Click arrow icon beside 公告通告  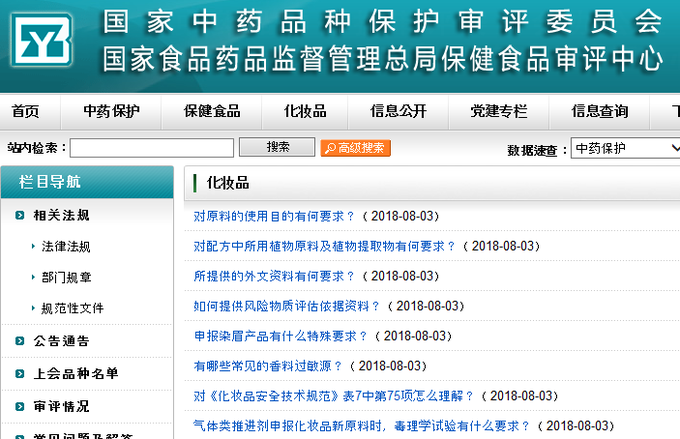tap(20, 341)
